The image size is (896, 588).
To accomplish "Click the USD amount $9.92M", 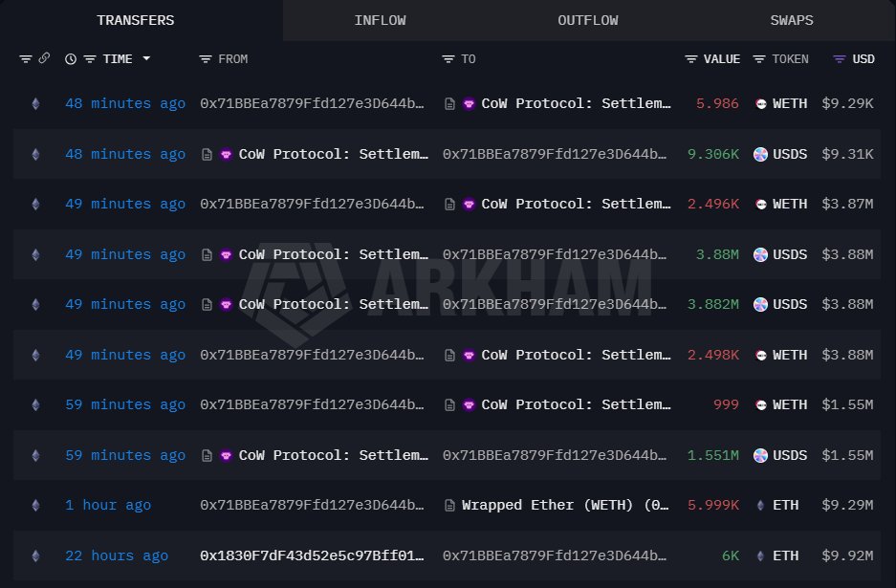I will [847, 555].
